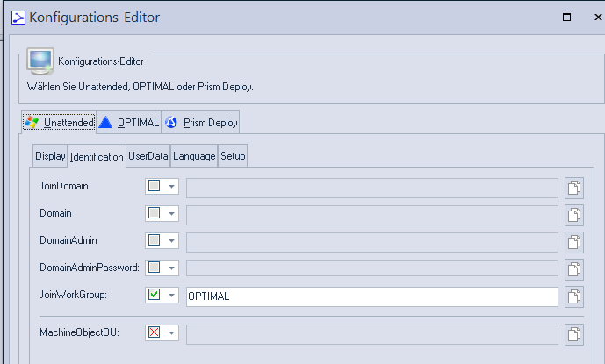Open the Domain checkbox dropdown arrow
Screen dimensions: 605x364
click(x=171, y=214)
